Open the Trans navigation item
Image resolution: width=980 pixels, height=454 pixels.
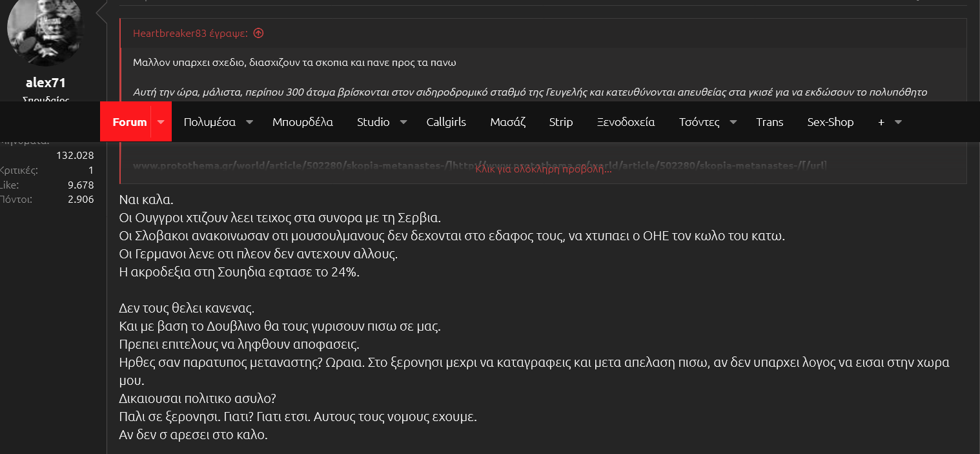(770, 122)
